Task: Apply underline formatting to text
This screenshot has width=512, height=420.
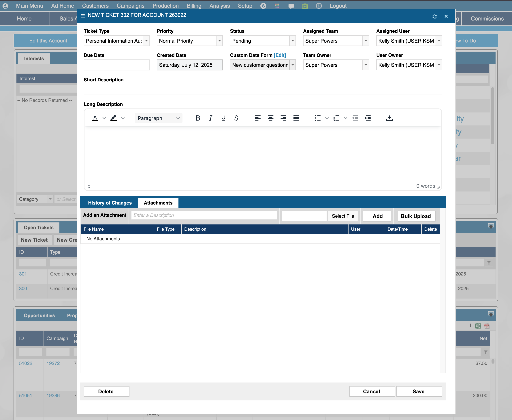Action: coord(223,118)
